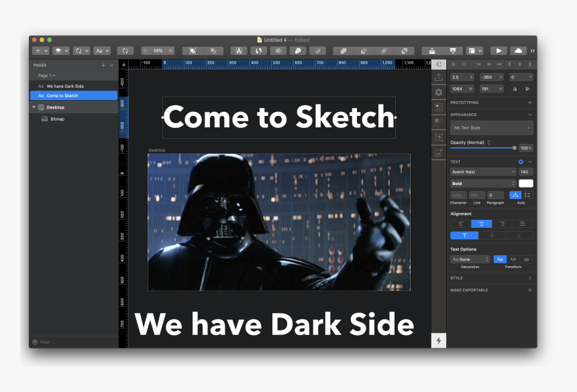Viewport: 577px width, 392px height.
Task: Toggle fixed-width text sizing next to Auto
Action: point(527,195)
